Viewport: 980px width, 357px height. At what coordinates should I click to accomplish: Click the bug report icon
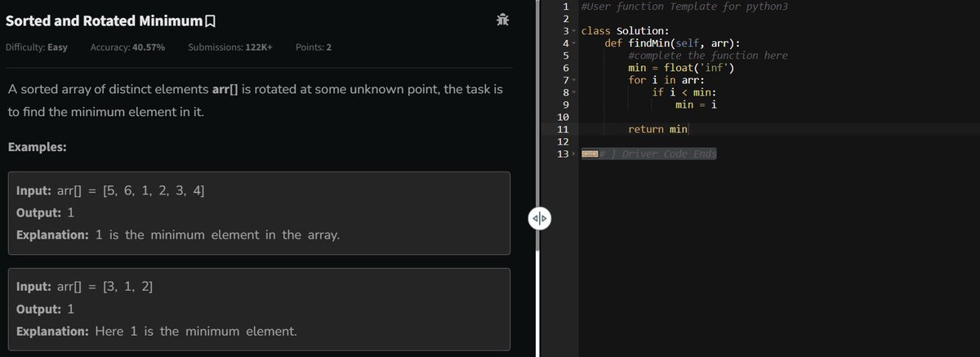tap(503, 20)
